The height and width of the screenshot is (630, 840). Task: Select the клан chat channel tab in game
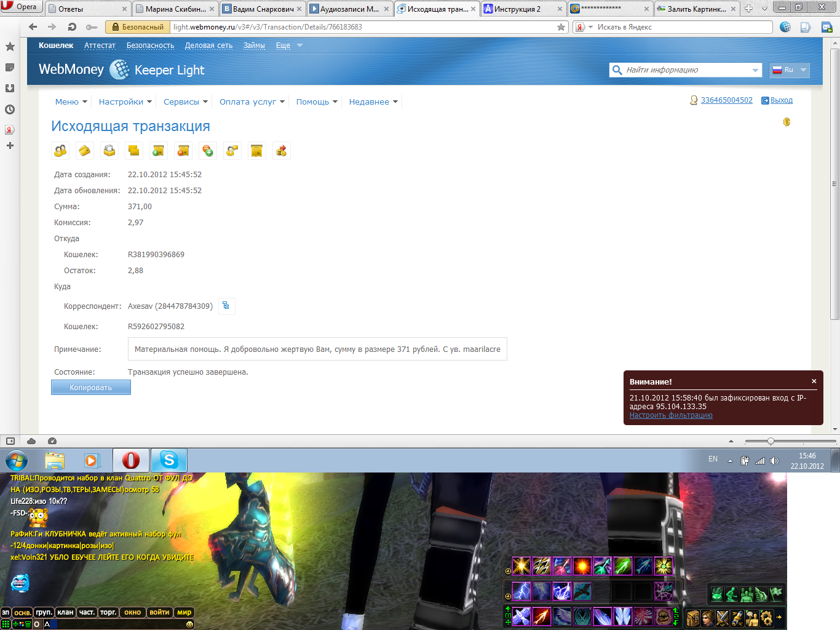pyautogui.click(x=65, y=612)
